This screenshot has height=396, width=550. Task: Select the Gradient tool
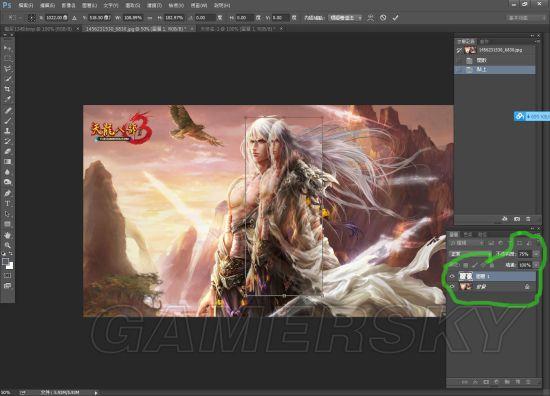(x=7, y=162)
